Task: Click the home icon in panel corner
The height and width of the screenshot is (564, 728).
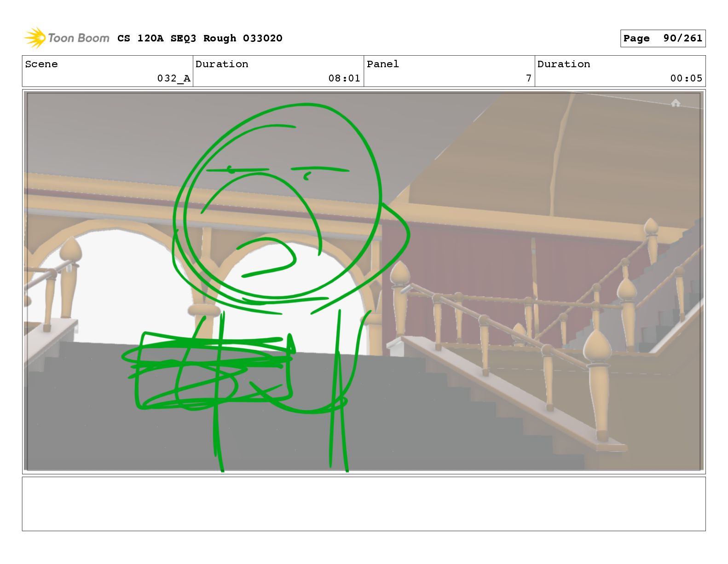Action: (675, 103)
